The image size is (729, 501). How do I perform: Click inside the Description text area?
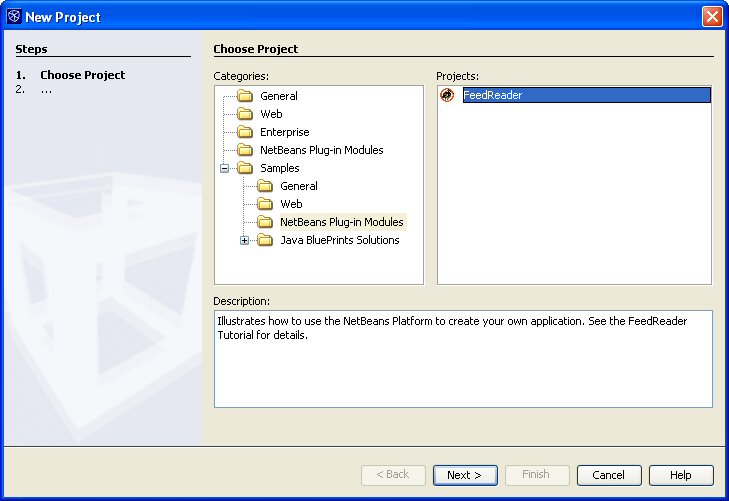click(463, 359)
